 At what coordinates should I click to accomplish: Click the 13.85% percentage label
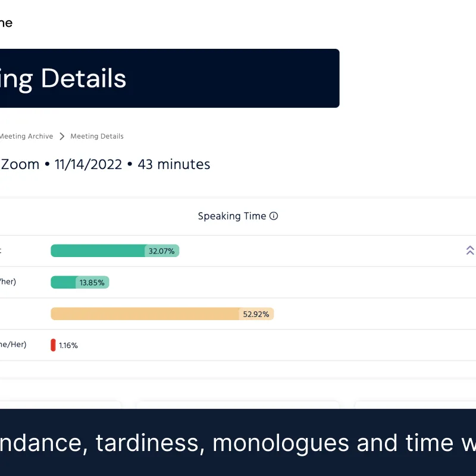(92, 283)
